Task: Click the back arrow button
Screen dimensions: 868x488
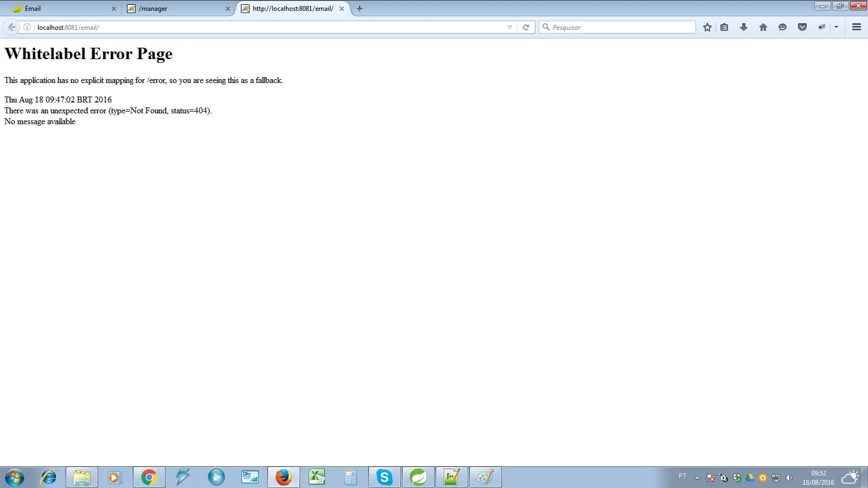Action: click(x=11, y=27)
